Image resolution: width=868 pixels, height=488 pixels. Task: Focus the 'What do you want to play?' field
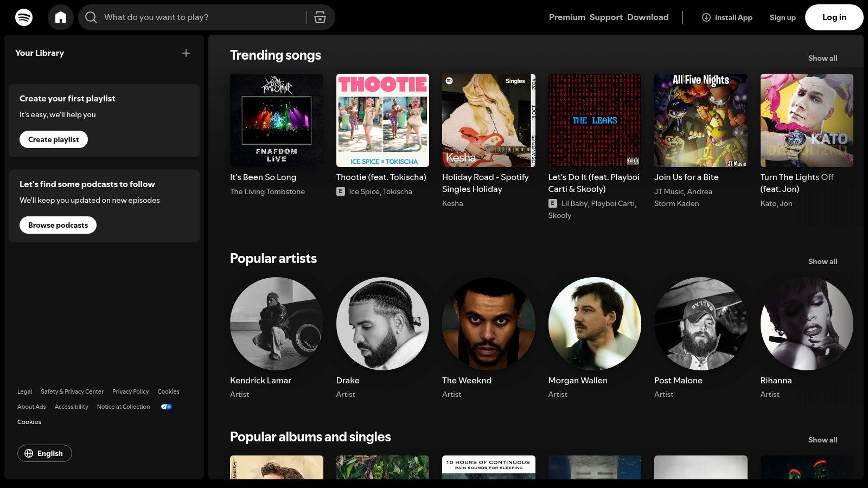(x=206, y=17)
